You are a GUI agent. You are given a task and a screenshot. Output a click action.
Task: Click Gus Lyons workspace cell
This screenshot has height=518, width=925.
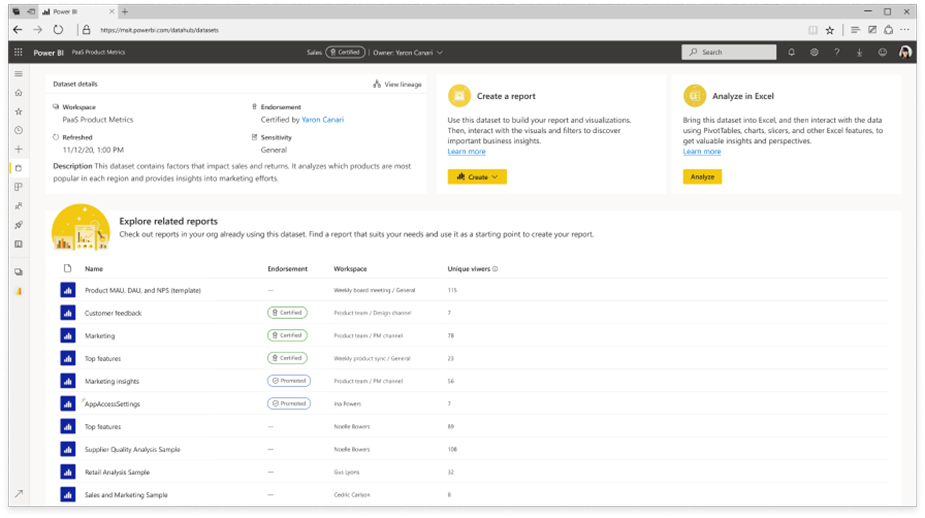click(346, 472)
